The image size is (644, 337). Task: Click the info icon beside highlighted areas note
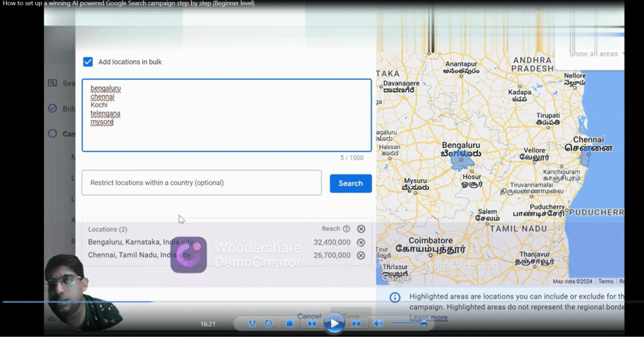[x=394, y=297]
